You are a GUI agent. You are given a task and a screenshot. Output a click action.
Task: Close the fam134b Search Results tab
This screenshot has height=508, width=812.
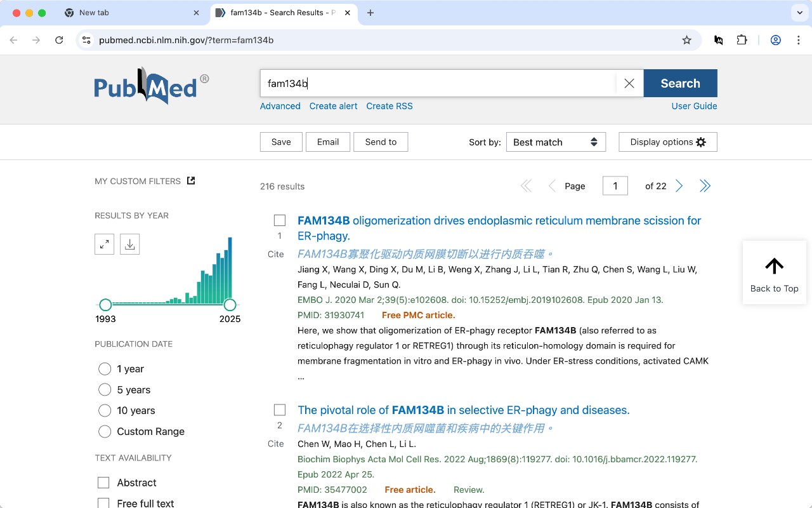click(348, 13)
